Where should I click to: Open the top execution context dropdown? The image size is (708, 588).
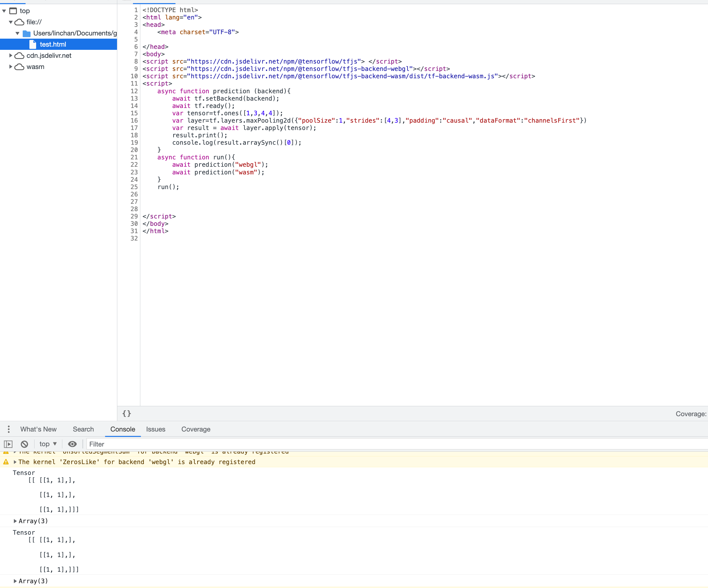tap(47, 444)
